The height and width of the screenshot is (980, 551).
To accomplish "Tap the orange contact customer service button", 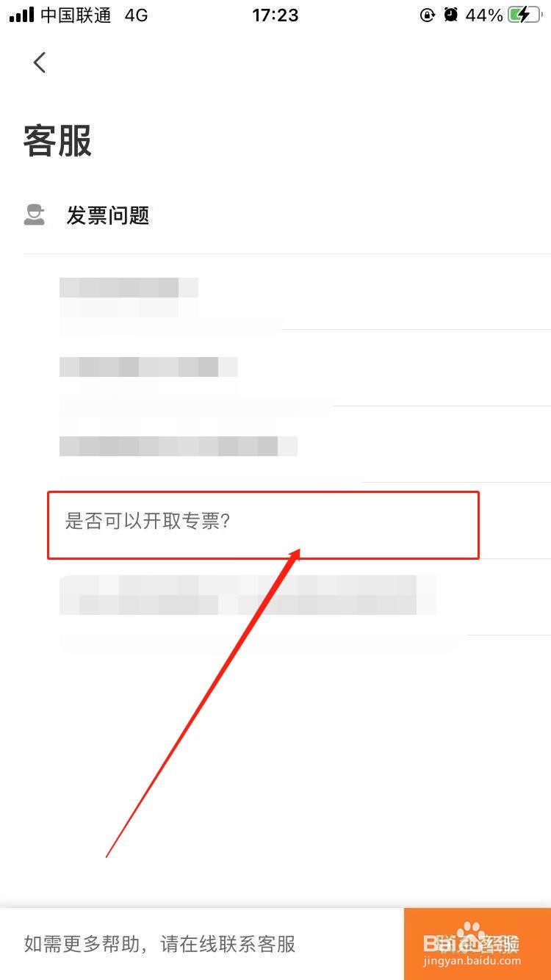I will (x=478, y=944).
